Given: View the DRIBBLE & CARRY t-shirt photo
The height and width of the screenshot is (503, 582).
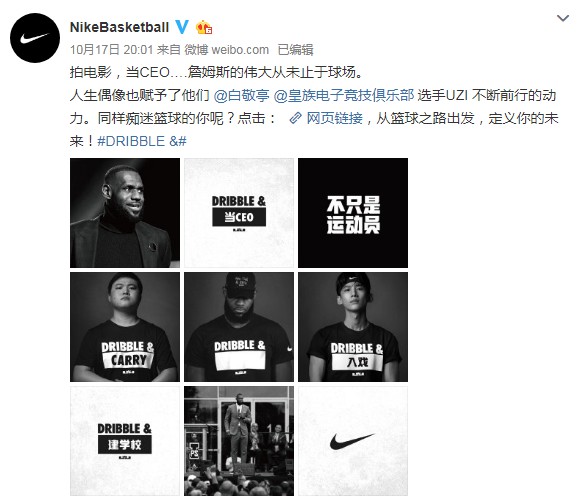Looking at the screenshot, I should click(x=125, y=327).
